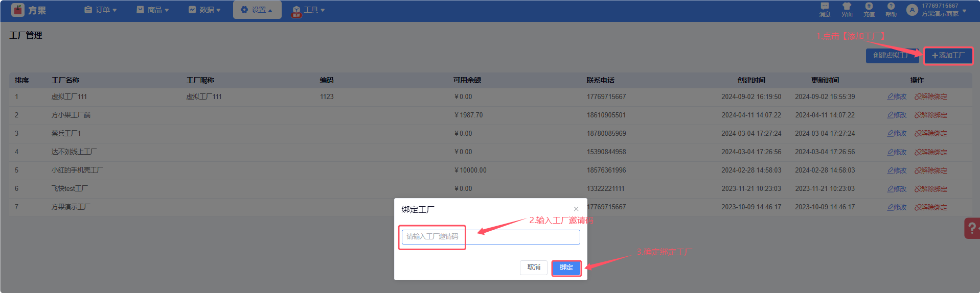Click the user avatar icon
Image resolution: width=980 pixels, height=293 pixels.
point(912,10)
